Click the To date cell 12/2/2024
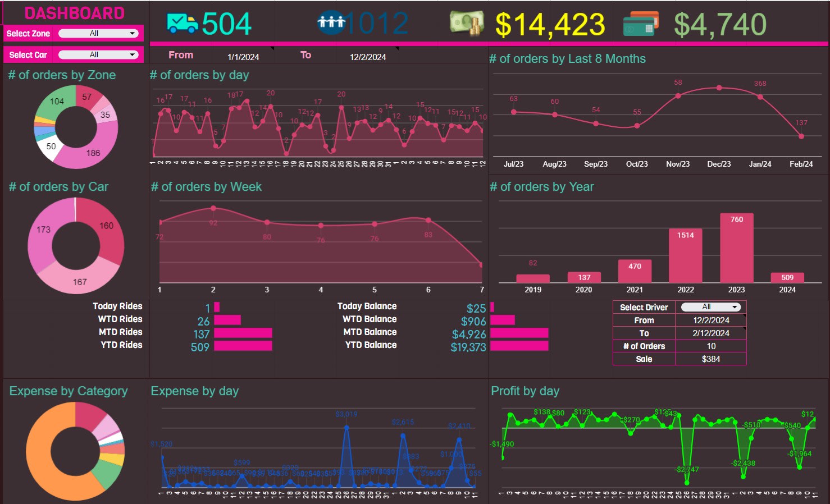The height and width of the screenshot is (504, 830). (368, 56)
